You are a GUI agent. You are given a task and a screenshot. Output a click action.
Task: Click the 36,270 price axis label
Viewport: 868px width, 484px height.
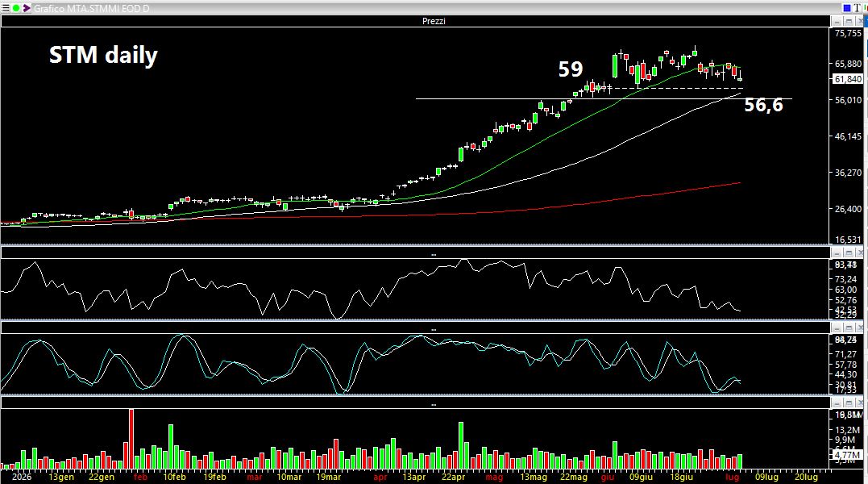tap(848, 173)
